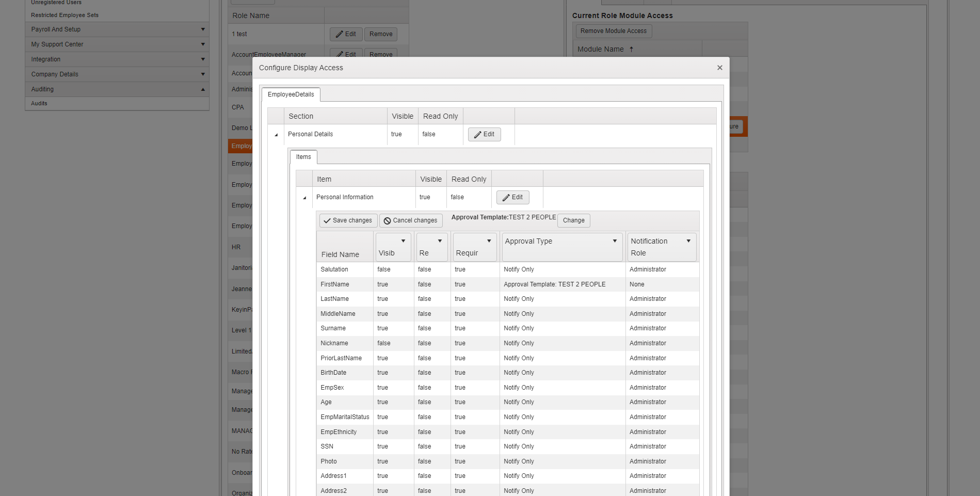Collapse the Auditing sidebar menu
Screen dimensions: 980x496
117,89
